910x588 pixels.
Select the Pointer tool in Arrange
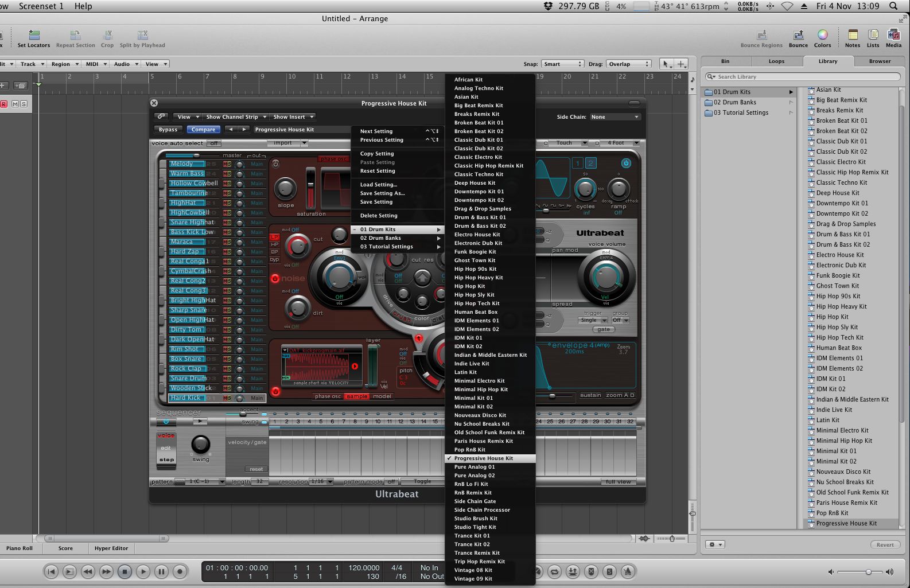(x=666, y=64)
